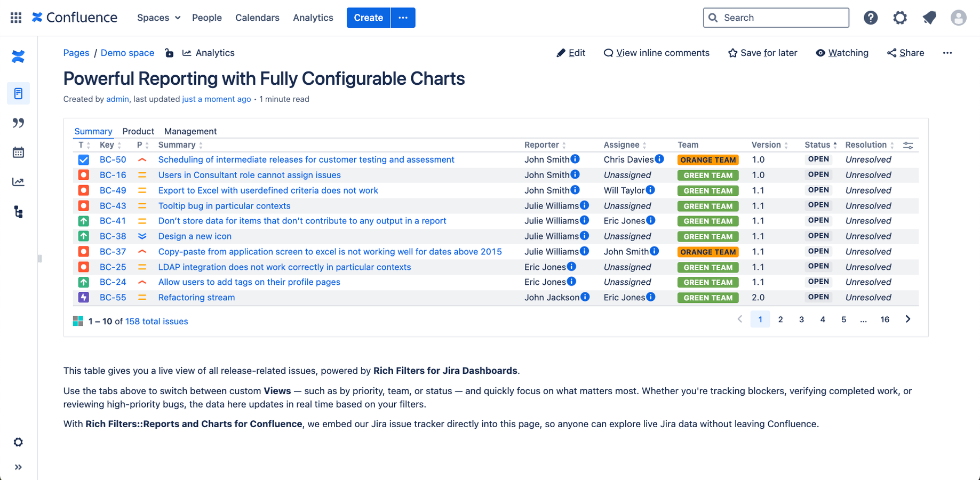Sort the table by Status
This screenshot has width=980, height=480.
click(821, 145)
